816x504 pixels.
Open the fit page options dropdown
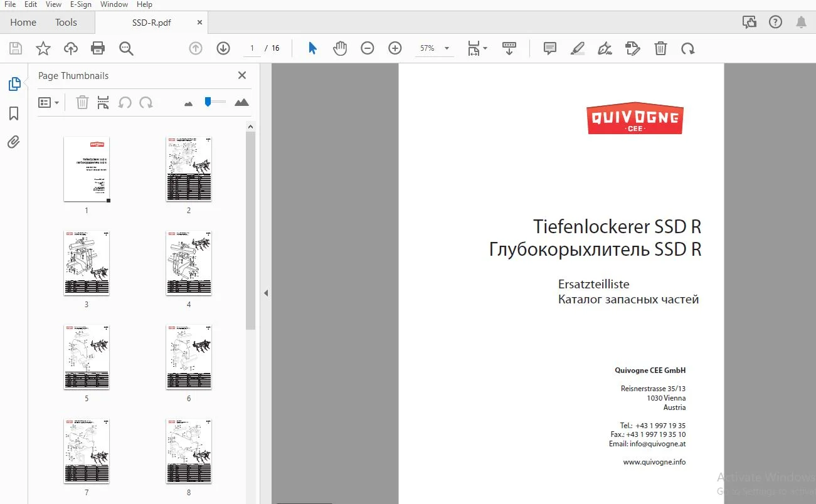pyautogui.click(x=477, y=48)
